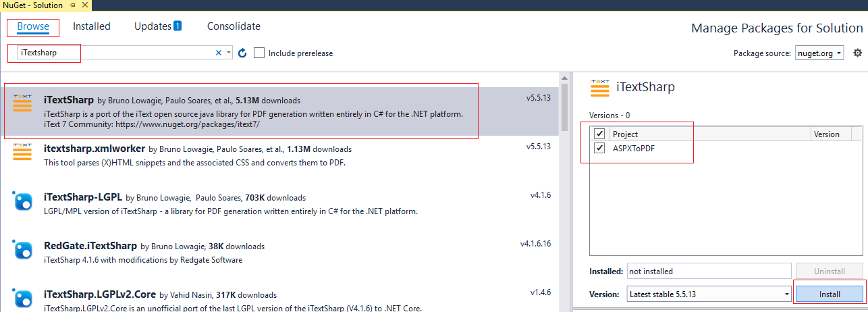The image size is (868, 312).
Task: Click the v1.4.6 version label
Action: pos(541,292)
